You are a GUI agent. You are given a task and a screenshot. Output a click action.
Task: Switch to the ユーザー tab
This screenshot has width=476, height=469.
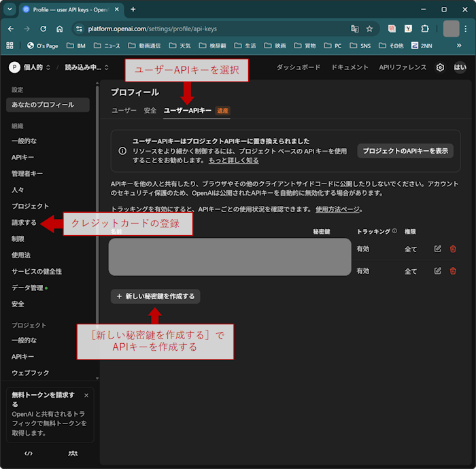pos(124,110)
